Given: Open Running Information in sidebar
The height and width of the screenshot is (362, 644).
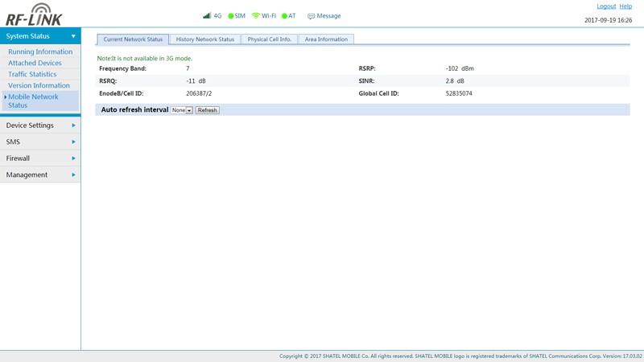Looking at the screenshot, I should click(x=40, y=51).
